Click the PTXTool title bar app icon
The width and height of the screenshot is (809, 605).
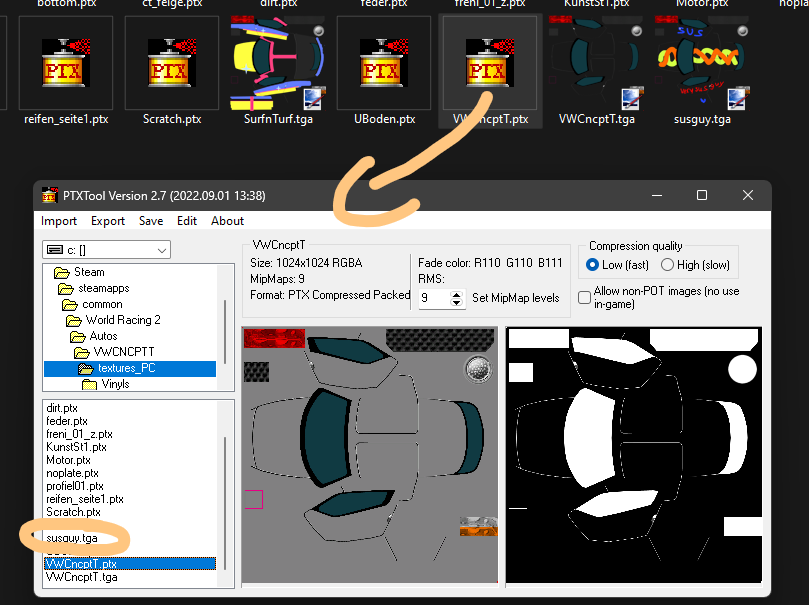coord(50,195)
